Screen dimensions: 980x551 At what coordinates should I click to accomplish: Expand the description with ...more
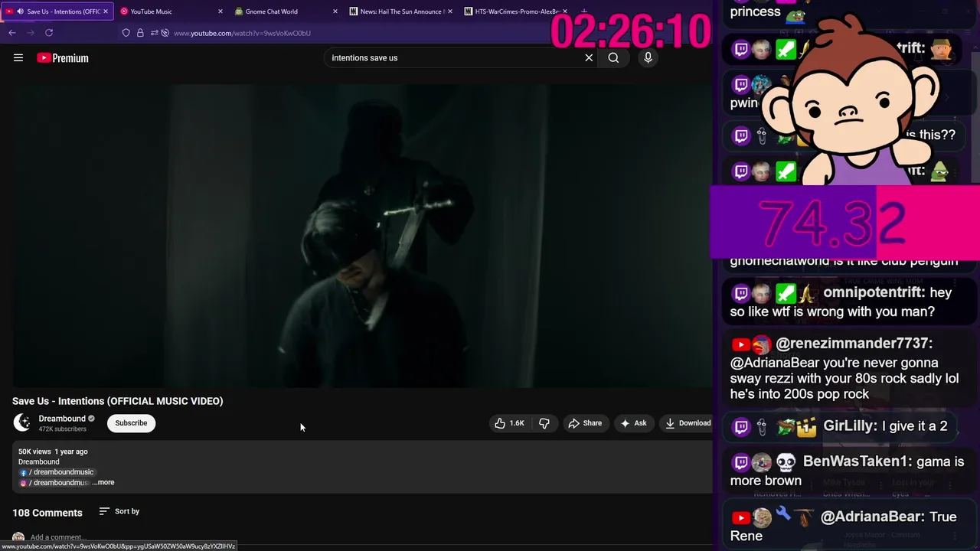click(103, 483)
